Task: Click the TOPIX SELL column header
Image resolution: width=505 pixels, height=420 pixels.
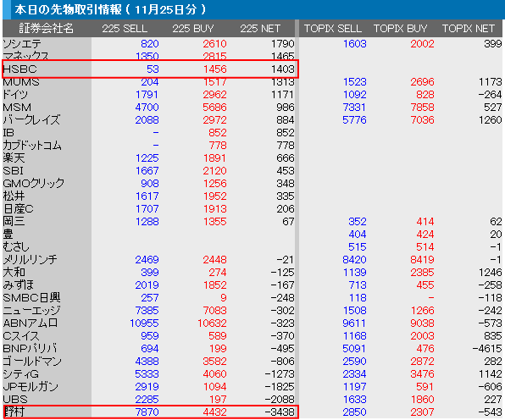Action: (x=333, y=29)
